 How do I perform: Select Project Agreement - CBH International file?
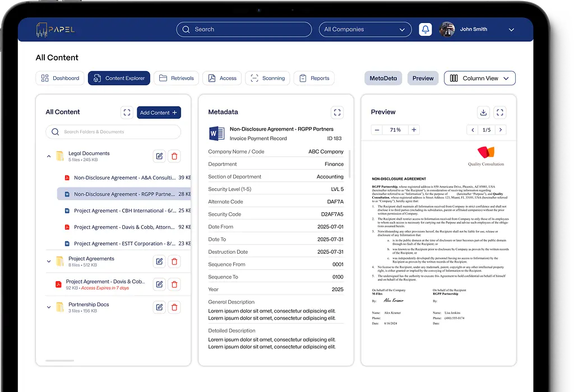[x=123, y=211]
